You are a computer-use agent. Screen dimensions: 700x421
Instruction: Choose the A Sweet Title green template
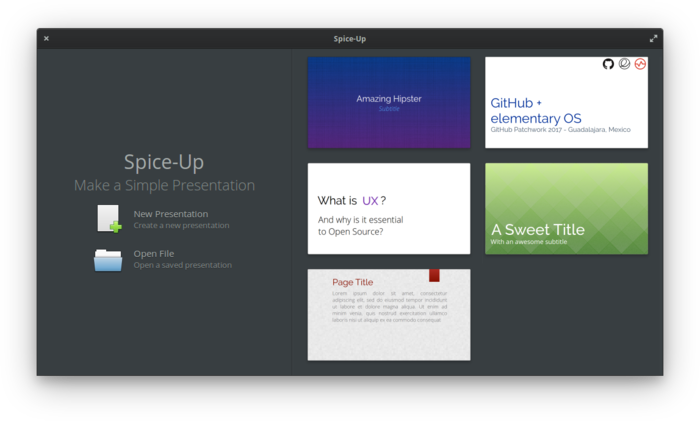[x=567, y=208]
